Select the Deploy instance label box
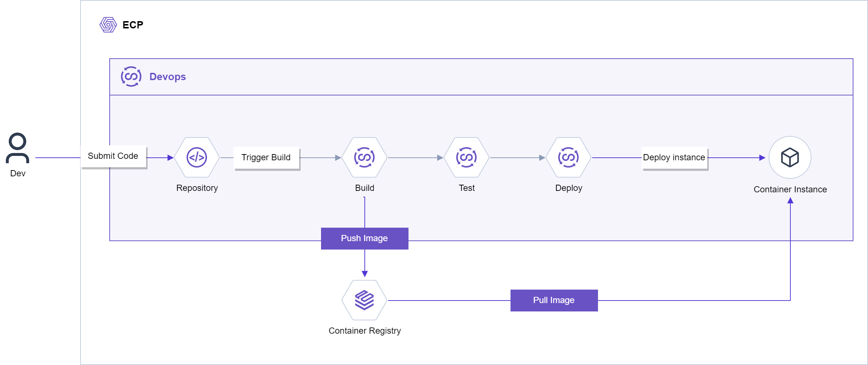The image size is (868, 365). click(x=674, y=158)
